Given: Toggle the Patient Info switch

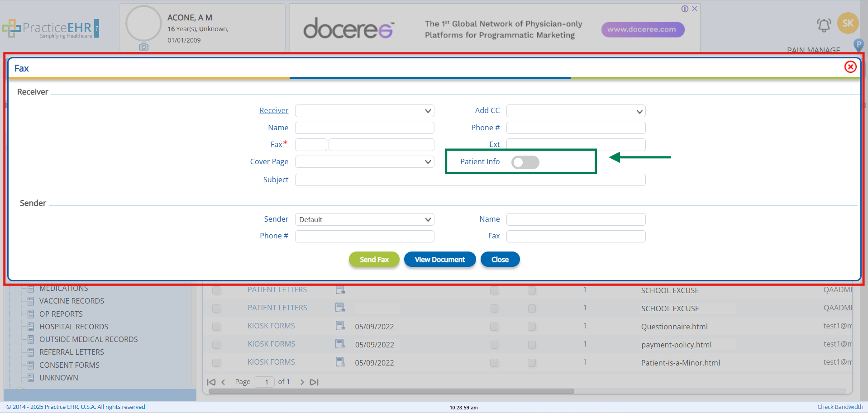Looking at the screenshot, I should (525, 162).
